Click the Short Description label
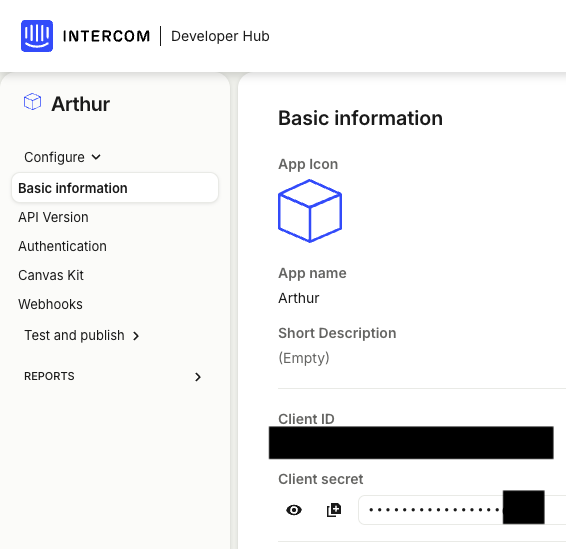Image resolution: width=566 pixels, height=549 pixels. 337,333
